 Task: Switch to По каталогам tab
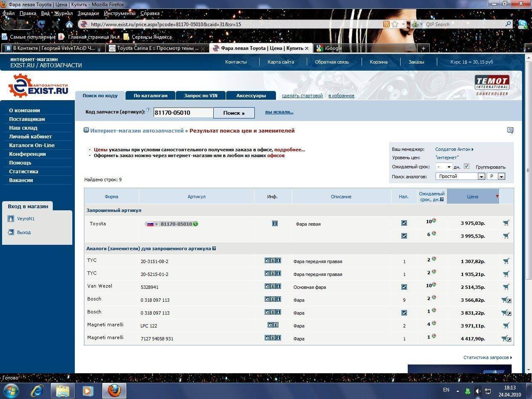[x=150, y=96]
